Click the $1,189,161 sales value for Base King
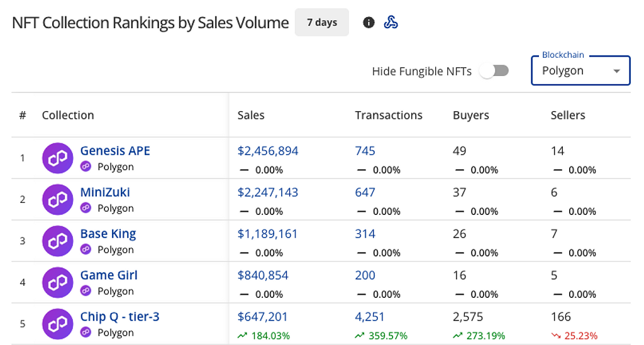Image resolution: width=644 pixels, height=345 pixels. (267, 234)
